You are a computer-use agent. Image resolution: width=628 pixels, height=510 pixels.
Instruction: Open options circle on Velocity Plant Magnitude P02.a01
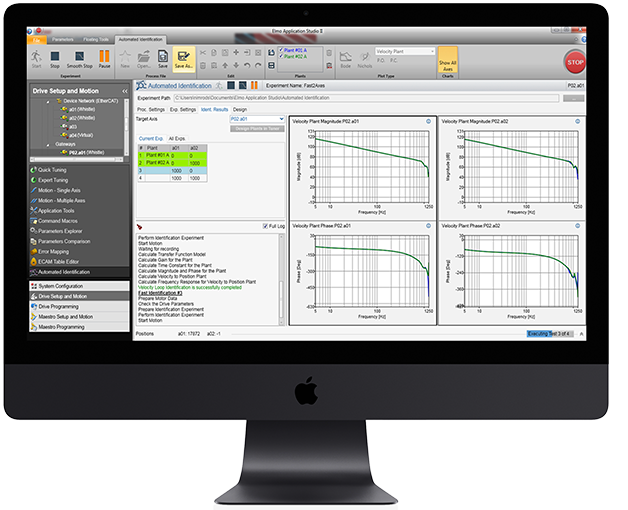(x=429, y=121)
